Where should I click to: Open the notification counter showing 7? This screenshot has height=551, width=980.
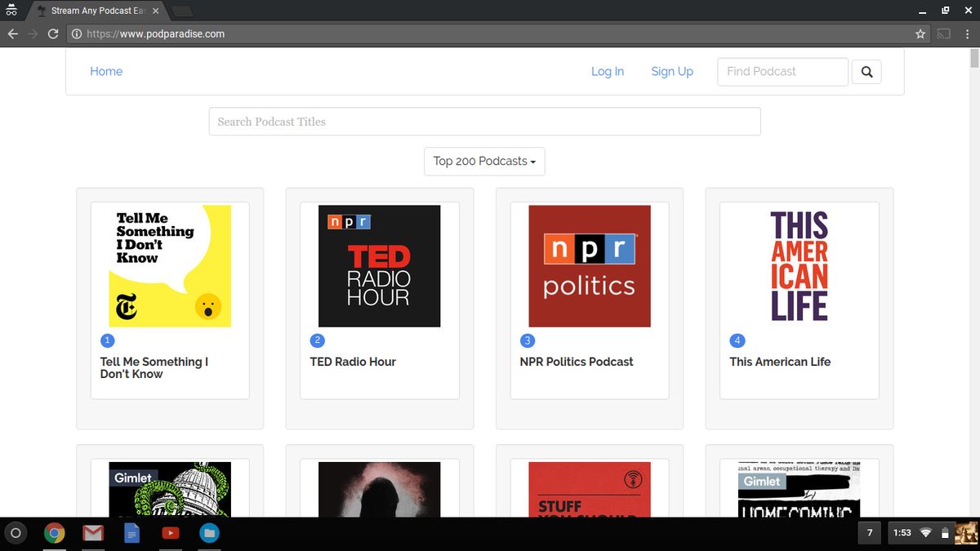tap(869, 532)
